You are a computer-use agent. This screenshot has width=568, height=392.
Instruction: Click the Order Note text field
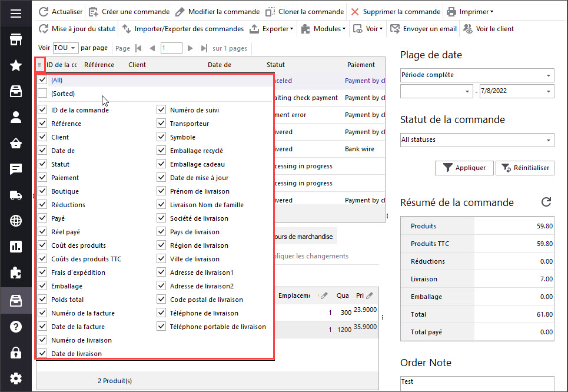pos(477,383)
